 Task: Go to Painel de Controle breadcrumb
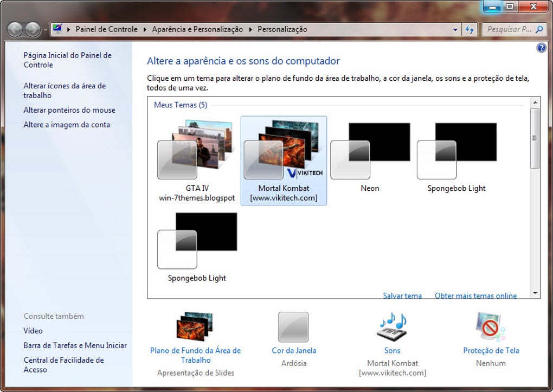(106, 29)
